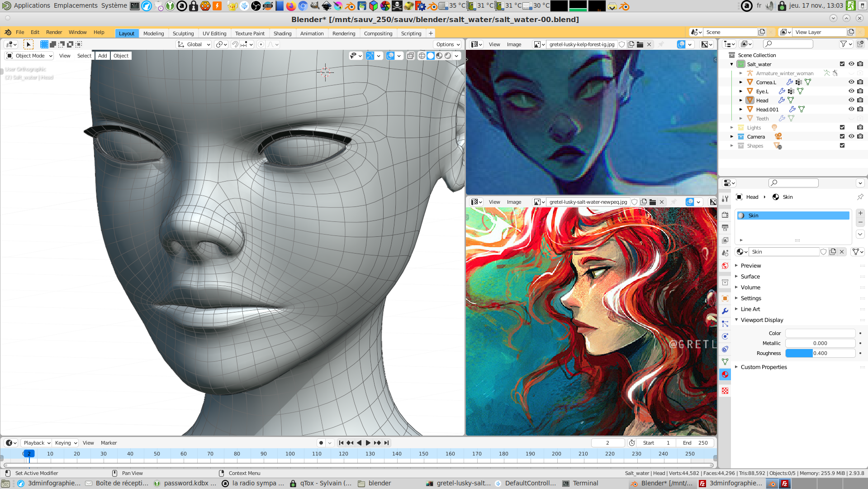The width and height of the screenshot is (868, 489).
Task: Switch to the UV Editing workspace tab
Action: click(214, 34)
